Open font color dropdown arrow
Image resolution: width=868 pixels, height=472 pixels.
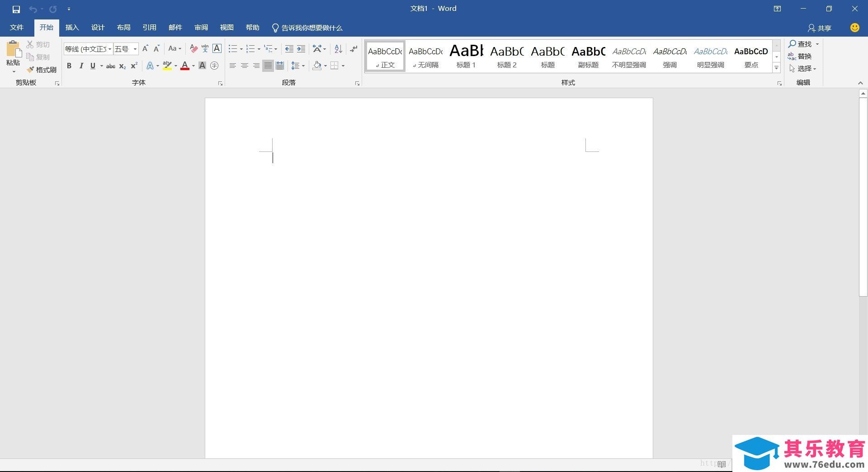click(193, 66)
